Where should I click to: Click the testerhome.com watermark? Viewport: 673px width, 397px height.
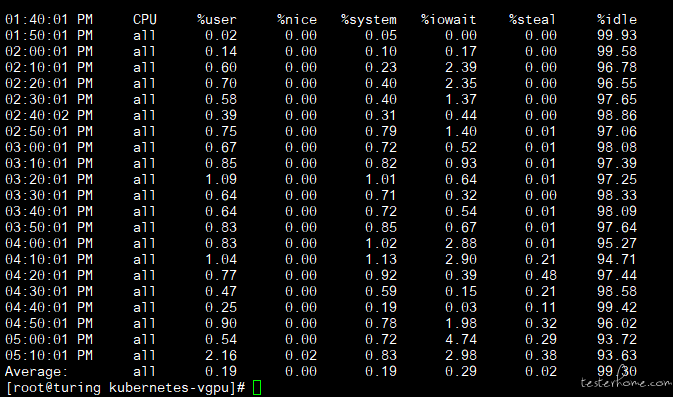click(x=626, y=382)
